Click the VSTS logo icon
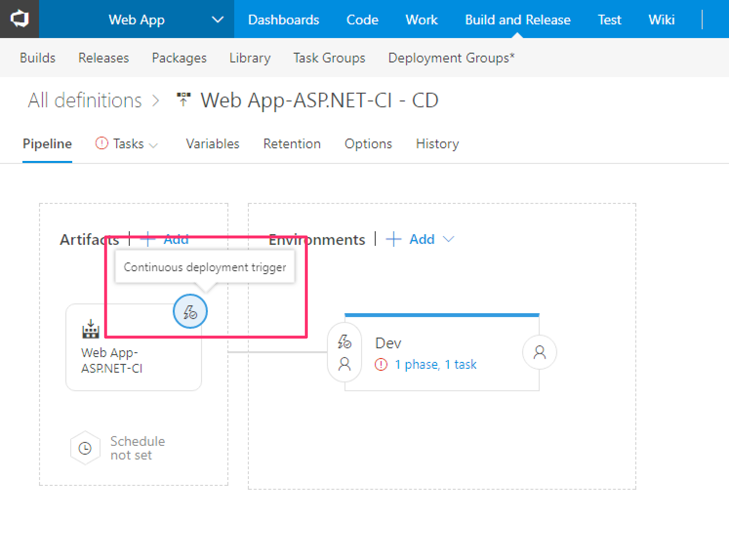 (x=20, y=19)
